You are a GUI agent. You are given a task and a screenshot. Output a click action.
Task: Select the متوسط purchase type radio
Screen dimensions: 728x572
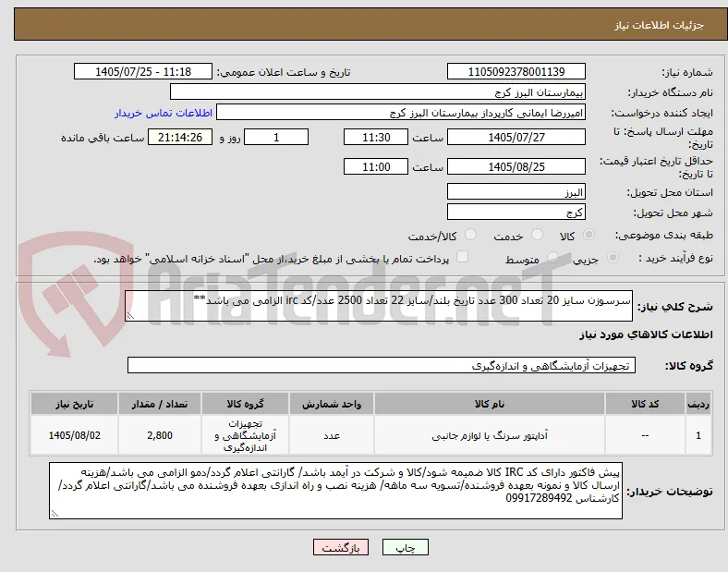pos(552,258)
